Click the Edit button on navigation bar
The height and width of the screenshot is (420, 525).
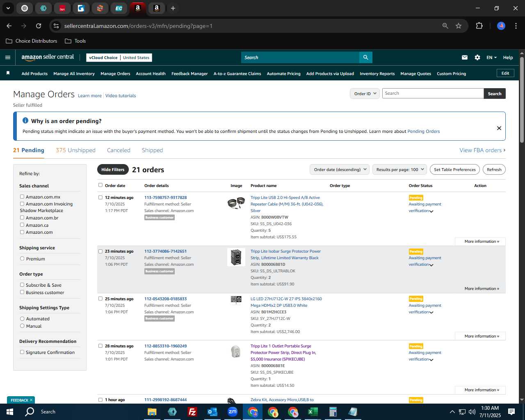click(505, 73)
